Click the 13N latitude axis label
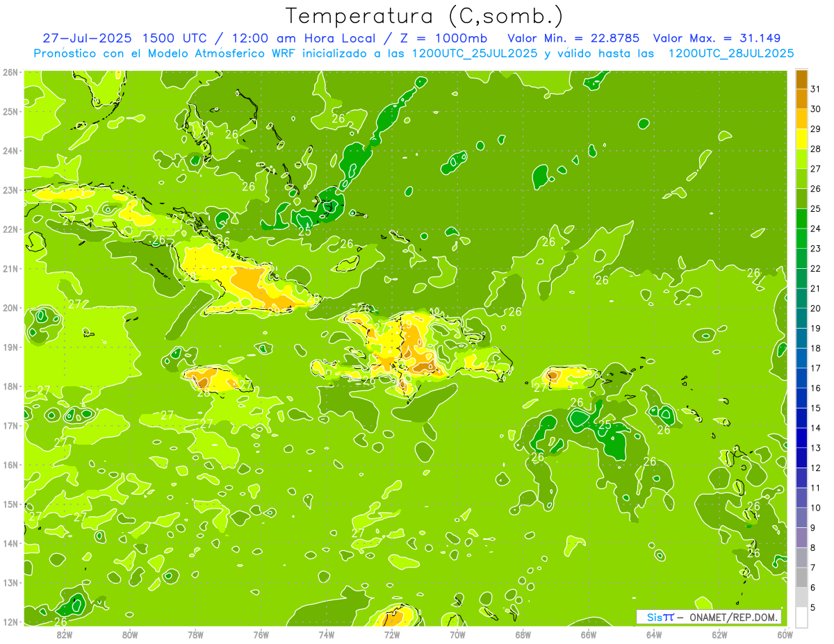Viewport: 834px width, 644px height. tap(10, 583)
